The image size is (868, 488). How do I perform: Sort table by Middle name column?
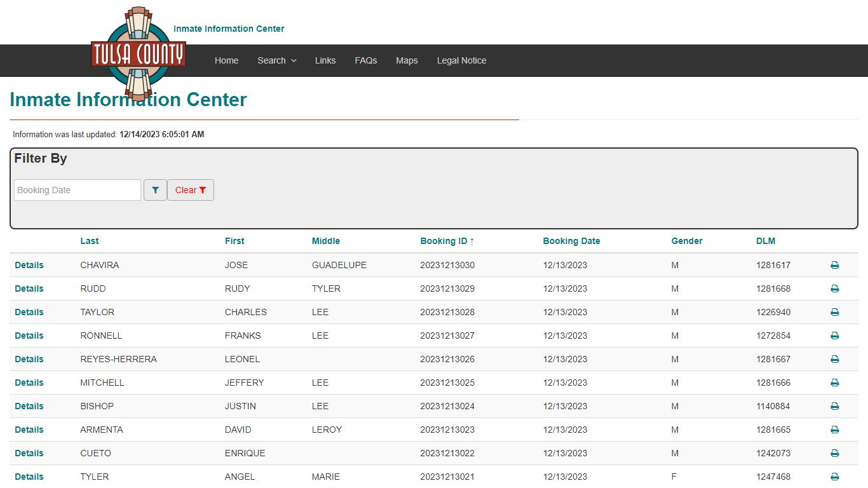coord(326,241)
